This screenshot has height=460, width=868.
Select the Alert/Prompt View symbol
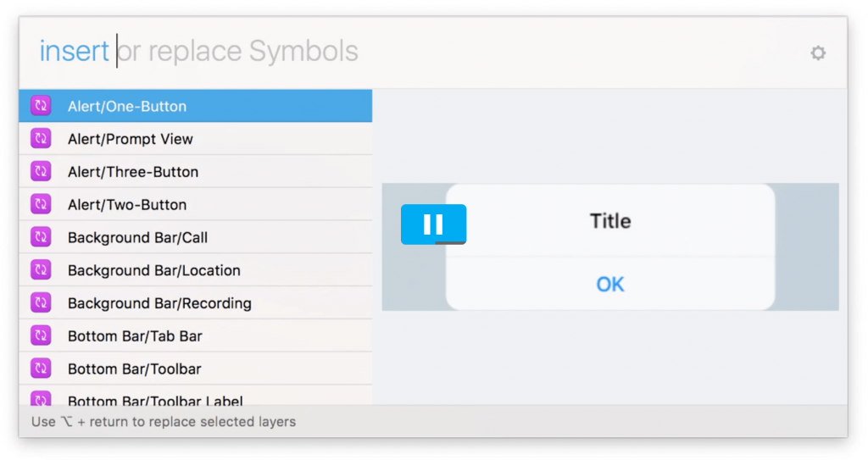pos(131,139)
